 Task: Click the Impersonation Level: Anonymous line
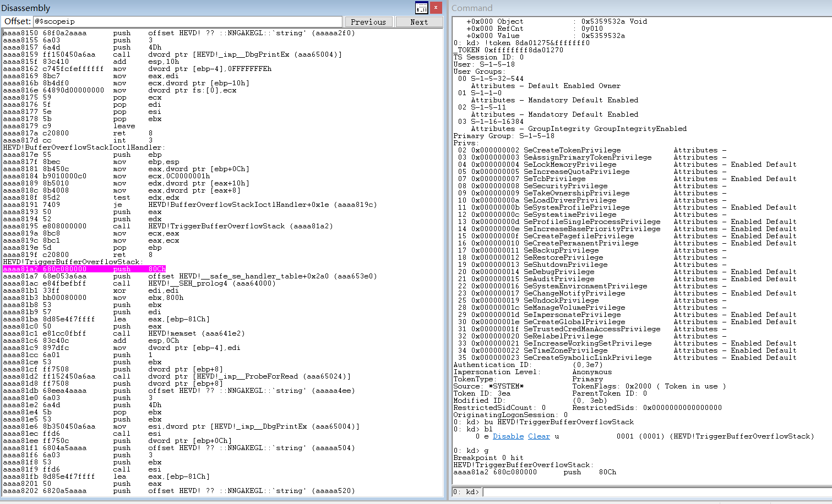[532, 372]
